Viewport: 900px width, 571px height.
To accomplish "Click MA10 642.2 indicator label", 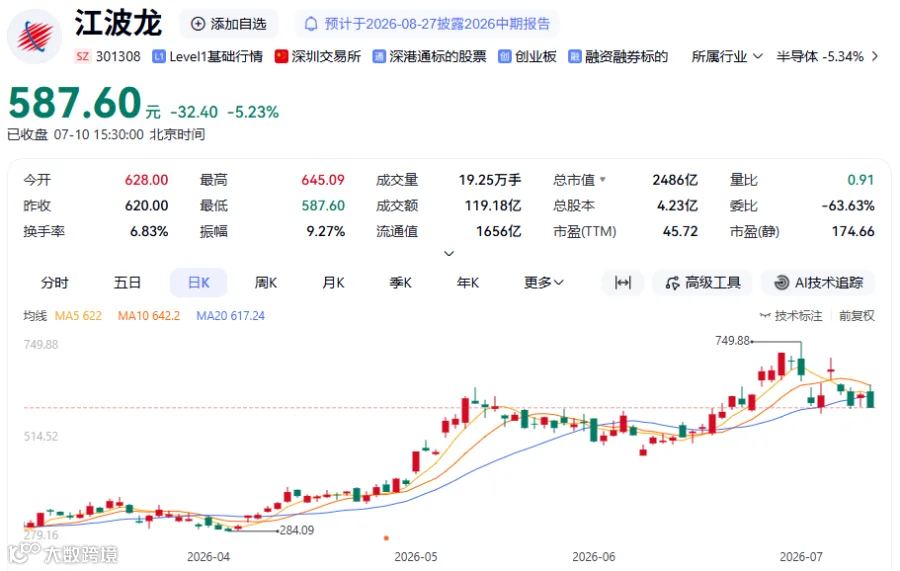I will pos(149,316).
